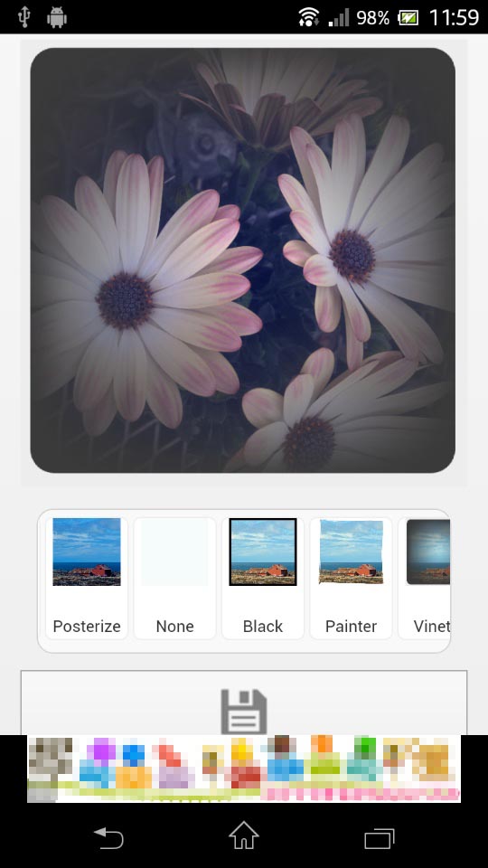Viewport: 488px width, 868px height.
Task: Tap the Android home navigation icon
Action: (x=244, y=835)
